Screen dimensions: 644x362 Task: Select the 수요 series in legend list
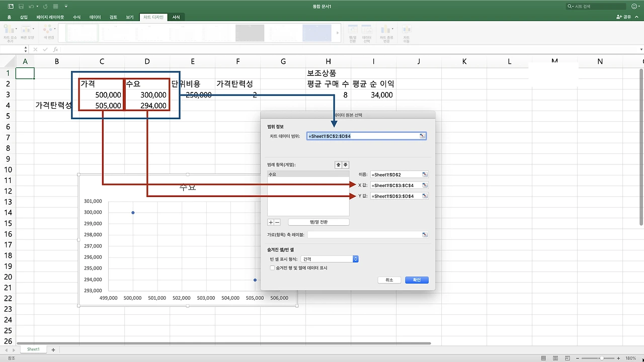pos(308,174)
